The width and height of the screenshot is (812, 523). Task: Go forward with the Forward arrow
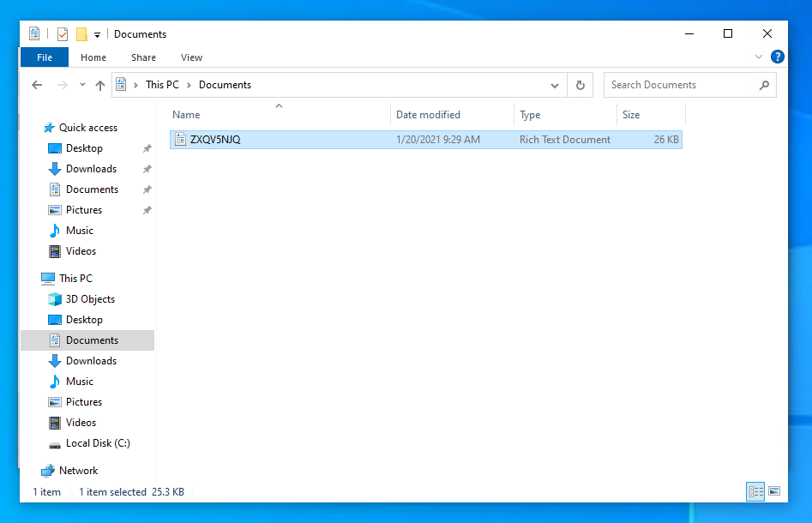62,85
